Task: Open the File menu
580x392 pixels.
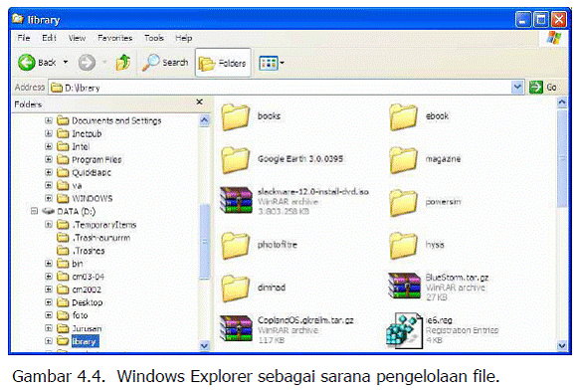Action: pyautogui.click(x=24, y=38)
